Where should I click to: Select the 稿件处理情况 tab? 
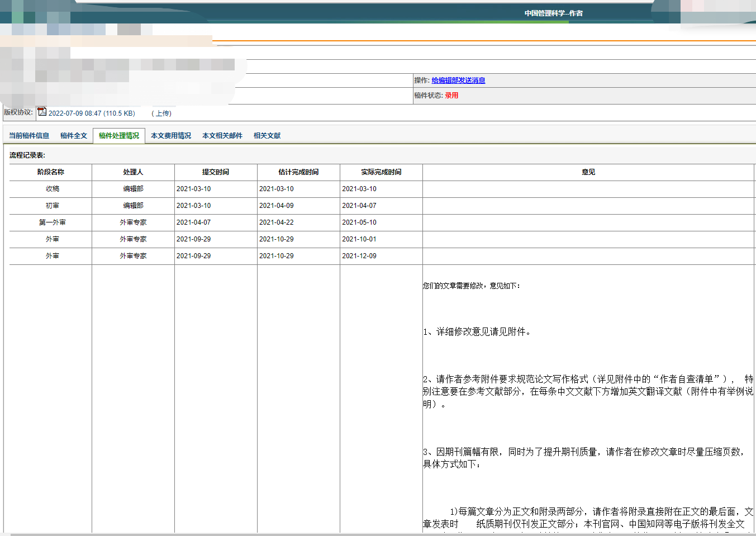point(119,136)
